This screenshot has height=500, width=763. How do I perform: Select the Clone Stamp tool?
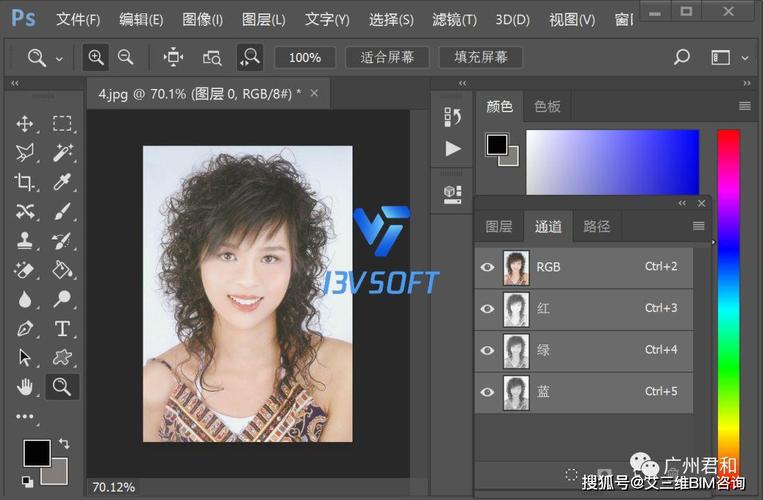(24, 241)
